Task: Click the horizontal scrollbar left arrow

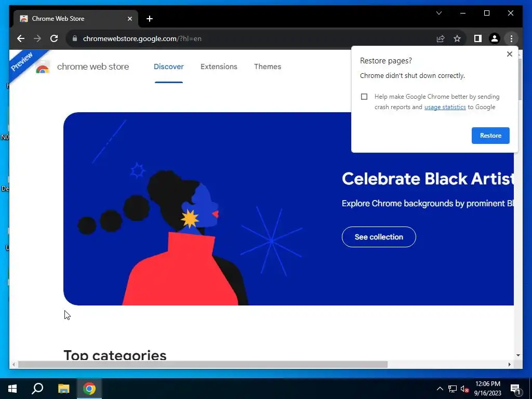Action: [x=14, y=364]
